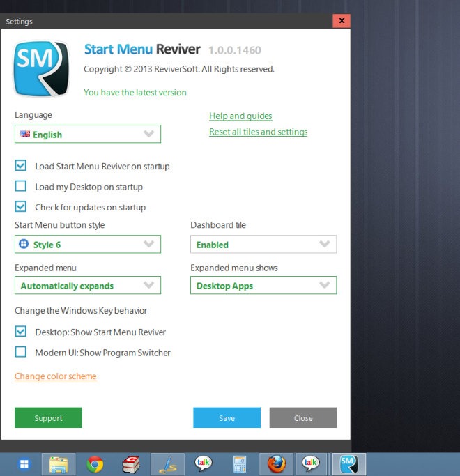Click the copyright ReviverSoft text
The image size is (460, 476).
click(179, 69)
